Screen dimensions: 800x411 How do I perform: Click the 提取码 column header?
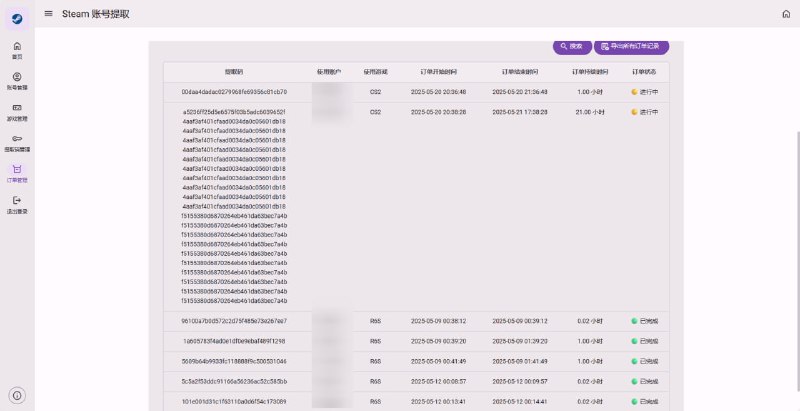[x=233, y=72]
